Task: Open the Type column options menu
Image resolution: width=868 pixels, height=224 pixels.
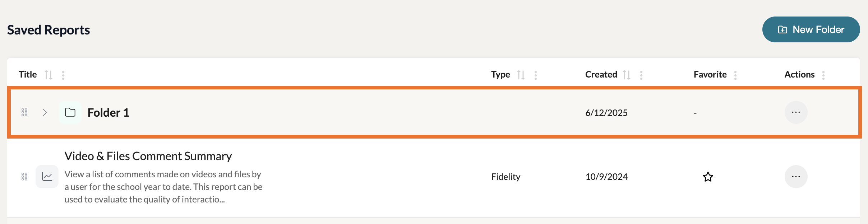Action: point(536,75)
